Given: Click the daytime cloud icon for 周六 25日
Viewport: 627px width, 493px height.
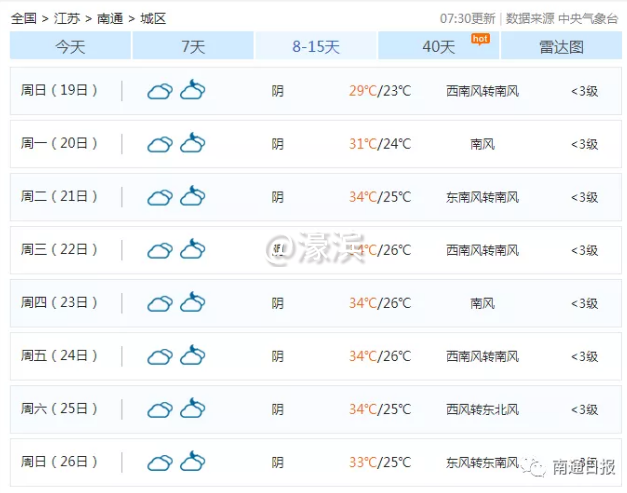Looking at the screenshot, I should click(x=160, y=409).
